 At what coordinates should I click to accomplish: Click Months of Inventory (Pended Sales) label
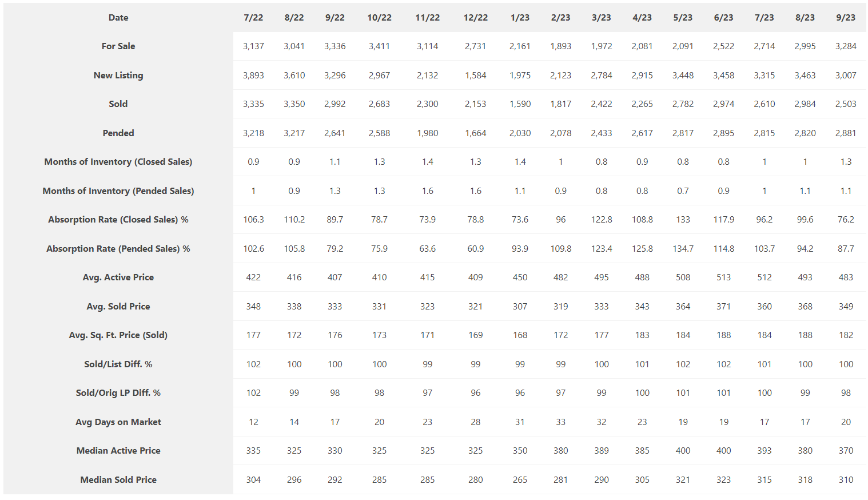point(118,191)
